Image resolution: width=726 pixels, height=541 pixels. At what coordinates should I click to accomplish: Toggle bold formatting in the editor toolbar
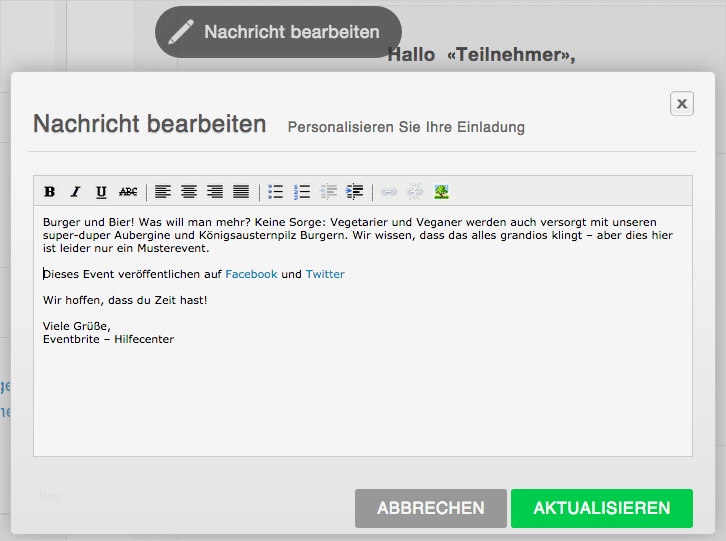pos(50,191)
